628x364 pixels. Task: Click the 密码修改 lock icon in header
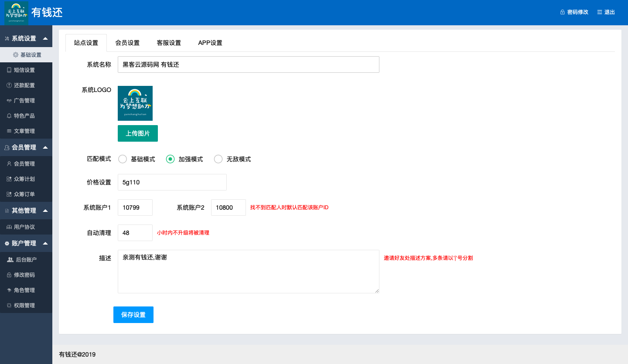pyautogui.click(x=563, y=12)
